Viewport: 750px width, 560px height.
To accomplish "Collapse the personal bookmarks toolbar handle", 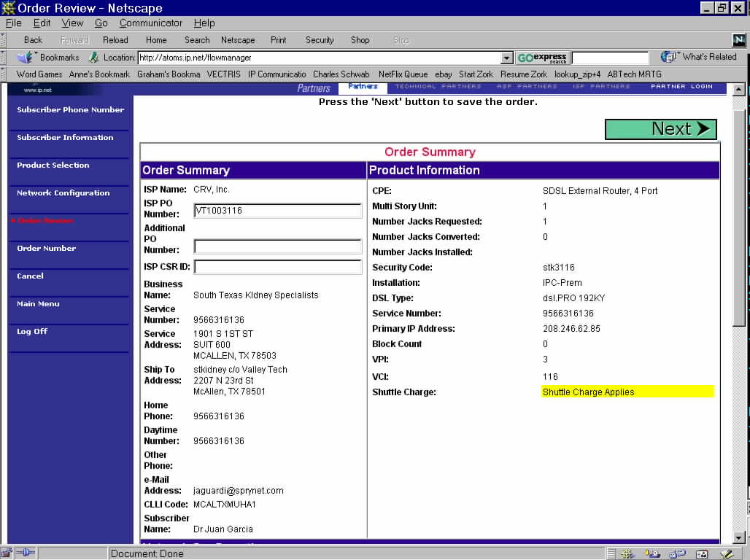I will pyautogui.click(x=4, y=74).
